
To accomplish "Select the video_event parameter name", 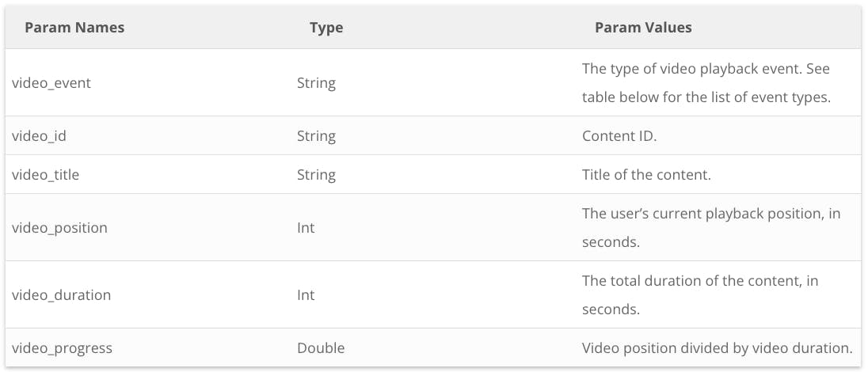I will pos(51,83).
